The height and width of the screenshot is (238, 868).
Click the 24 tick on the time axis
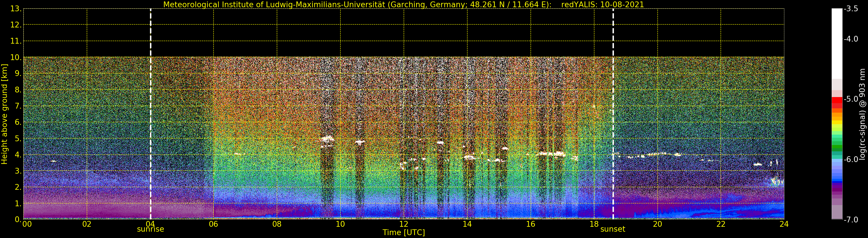[x=784, y=224]
